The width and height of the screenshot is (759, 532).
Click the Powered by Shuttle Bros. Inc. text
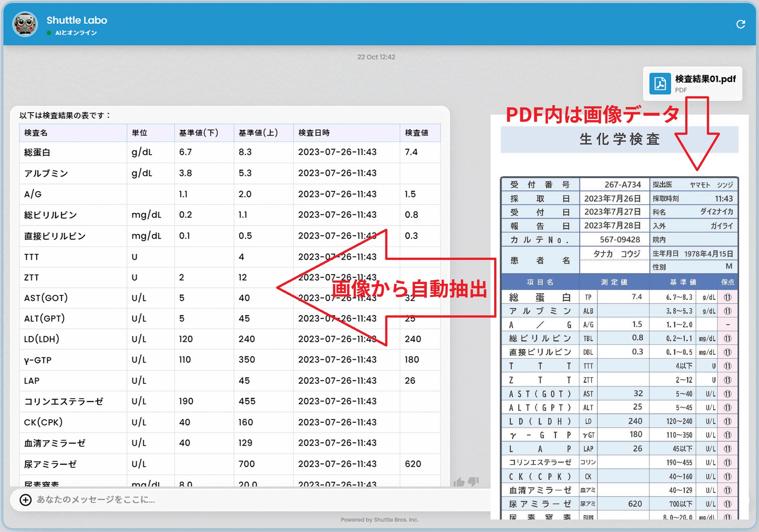(x=379, y=520)
